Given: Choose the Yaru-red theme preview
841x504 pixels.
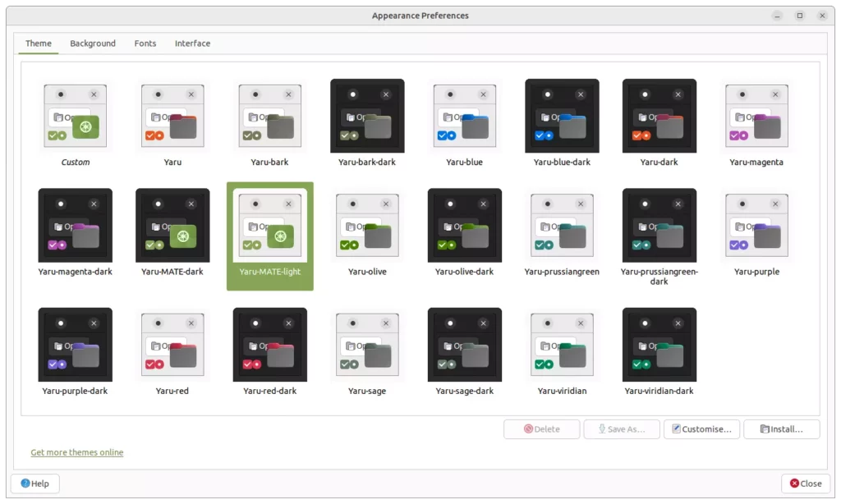Looking at the screenshot, I should point(172,345).
